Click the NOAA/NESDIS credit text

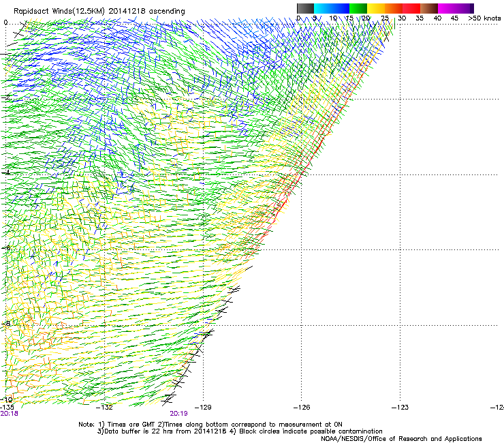pyautogui.click(x=401, y=438)
